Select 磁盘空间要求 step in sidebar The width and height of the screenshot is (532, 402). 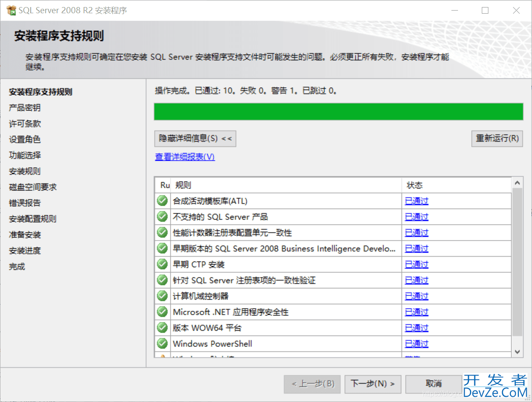(33, 187)
